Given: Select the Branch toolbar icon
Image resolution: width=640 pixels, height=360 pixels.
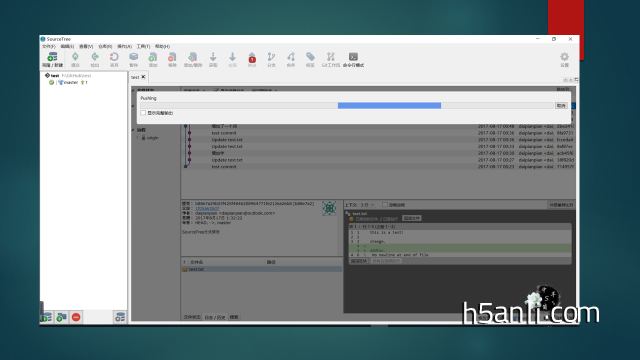Looking at the screenshot, I should pos(271,60).
